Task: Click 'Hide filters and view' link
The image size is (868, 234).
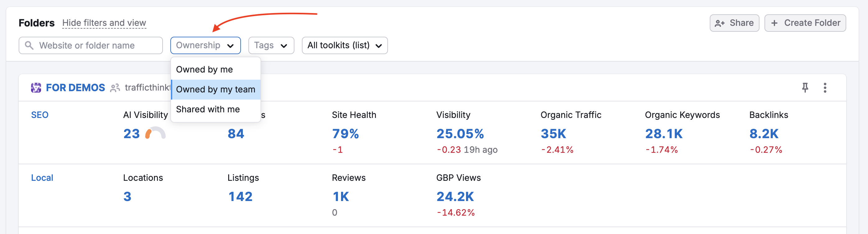Action: 104,23
